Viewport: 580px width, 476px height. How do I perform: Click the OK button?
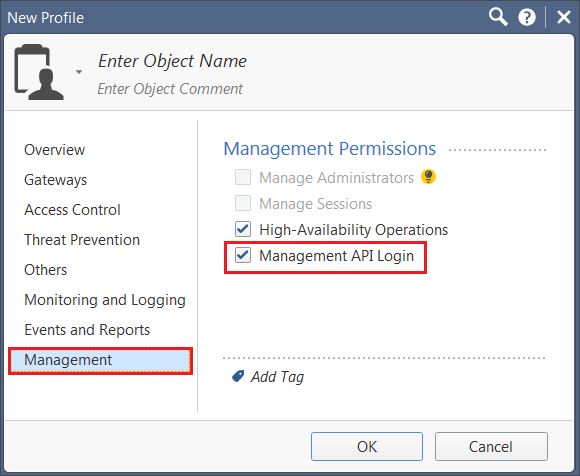367,446
